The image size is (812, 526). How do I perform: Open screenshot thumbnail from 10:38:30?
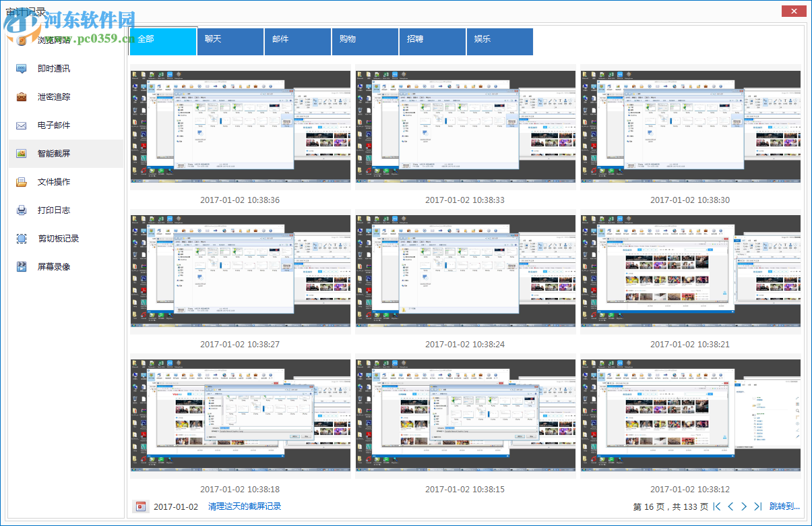691,126
